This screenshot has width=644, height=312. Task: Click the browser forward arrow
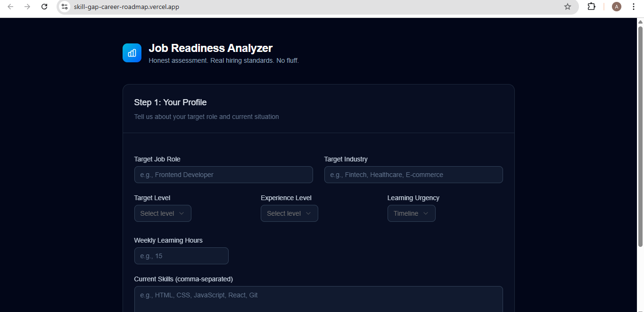(x=27, y=7)
